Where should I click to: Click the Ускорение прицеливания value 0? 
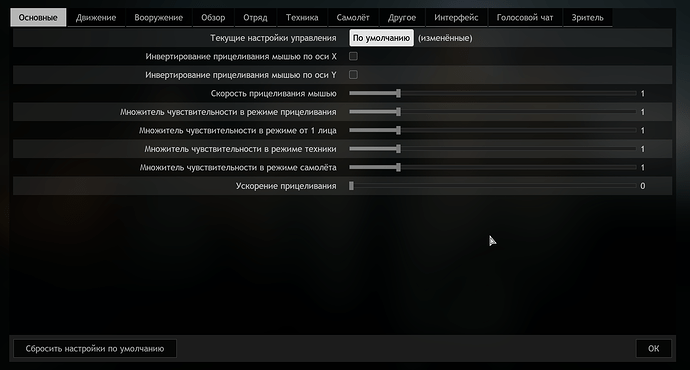[x=642, y=186]
